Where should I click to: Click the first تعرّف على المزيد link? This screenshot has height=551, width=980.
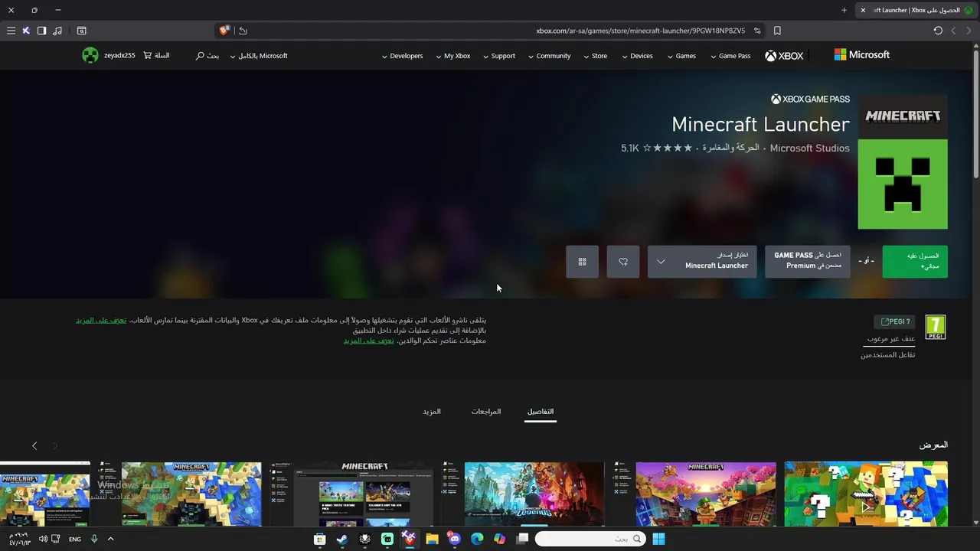(101, 320)
